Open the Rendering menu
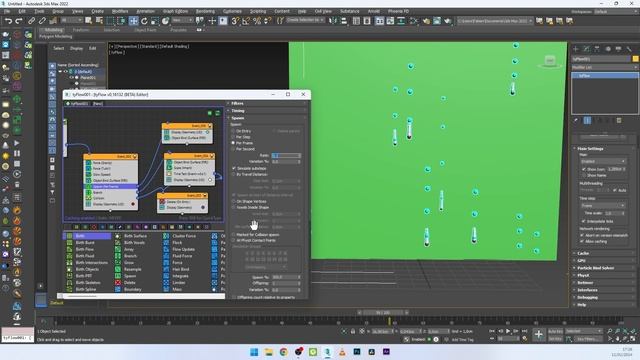The height and width of the screenshot is (360, 640). point(205,11)
